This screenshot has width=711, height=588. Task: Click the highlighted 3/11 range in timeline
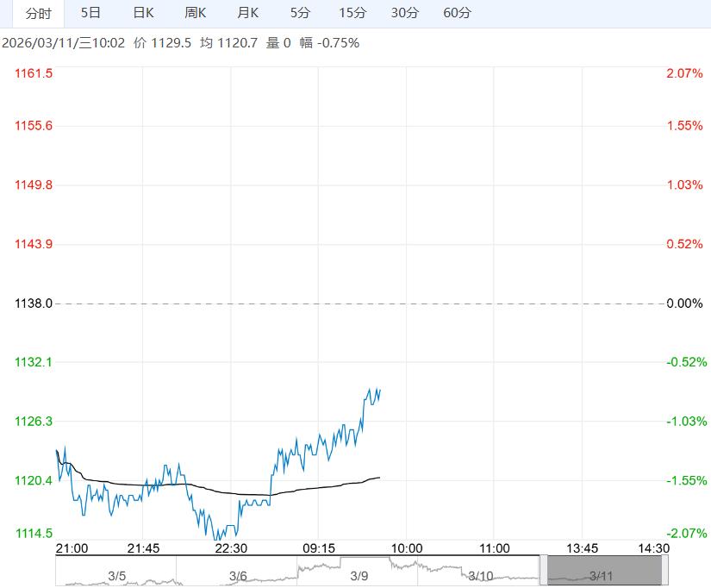pos(602,576)
